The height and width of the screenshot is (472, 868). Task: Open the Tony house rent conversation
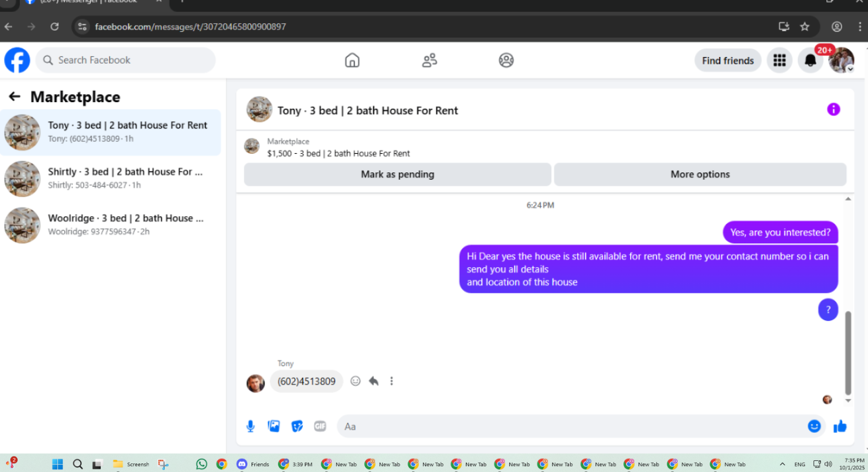(x=110, y=133)
